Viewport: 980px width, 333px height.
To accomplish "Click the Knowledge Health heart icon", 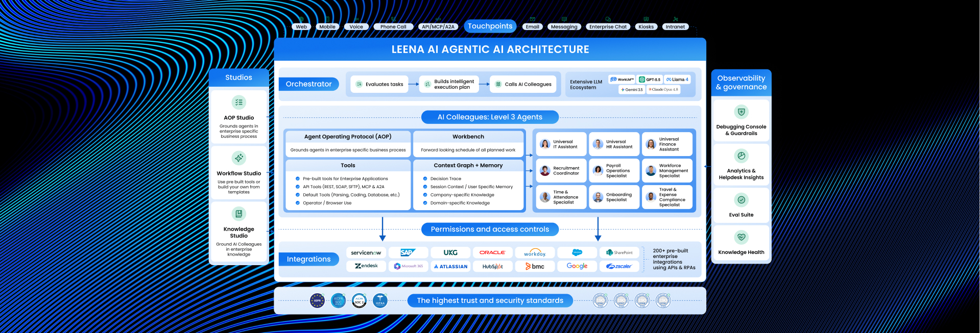I will [x=741, y=237].
